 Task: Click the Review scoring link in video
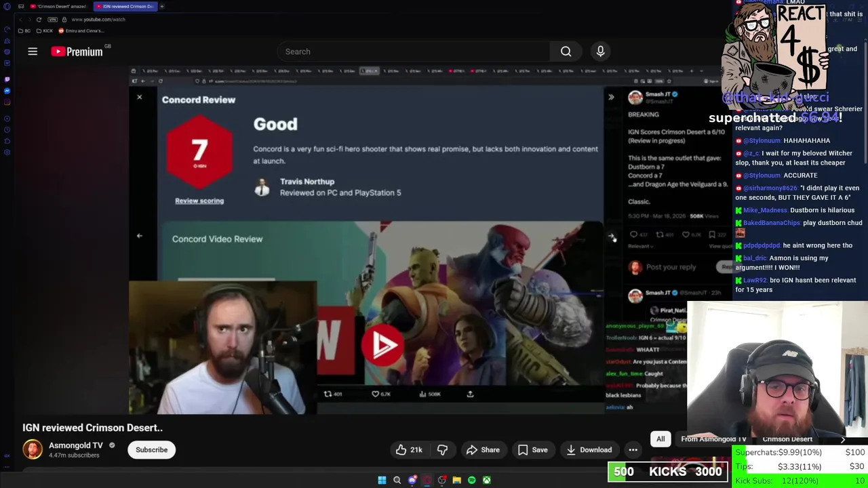pos(199,201)
